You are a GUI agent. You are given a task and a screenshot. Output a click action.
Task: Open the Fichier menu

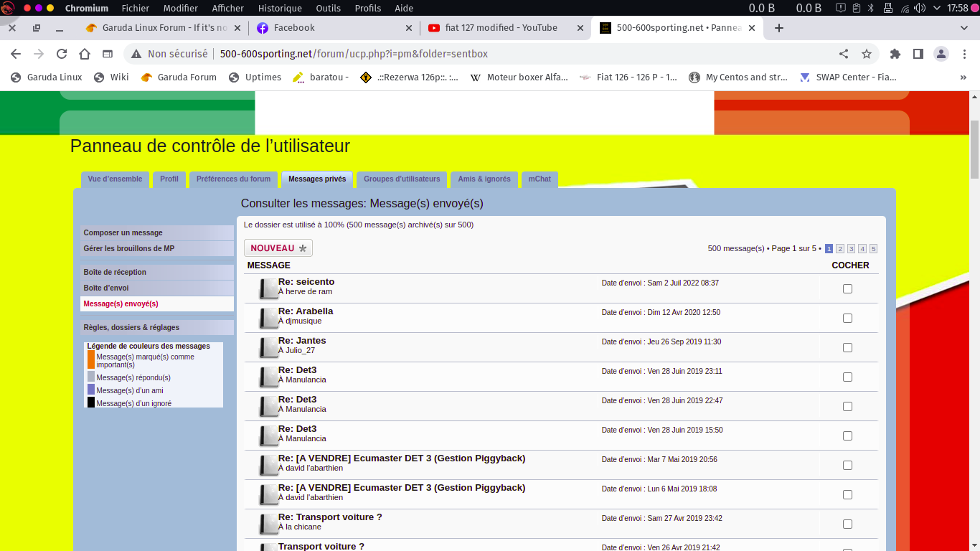point(136,8)
